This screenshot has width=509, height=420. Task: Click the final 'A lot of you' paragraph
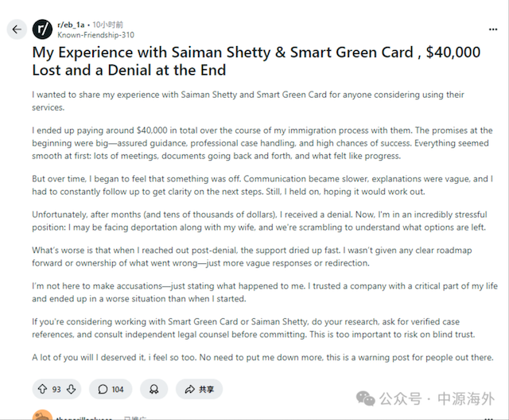[262, 357]
